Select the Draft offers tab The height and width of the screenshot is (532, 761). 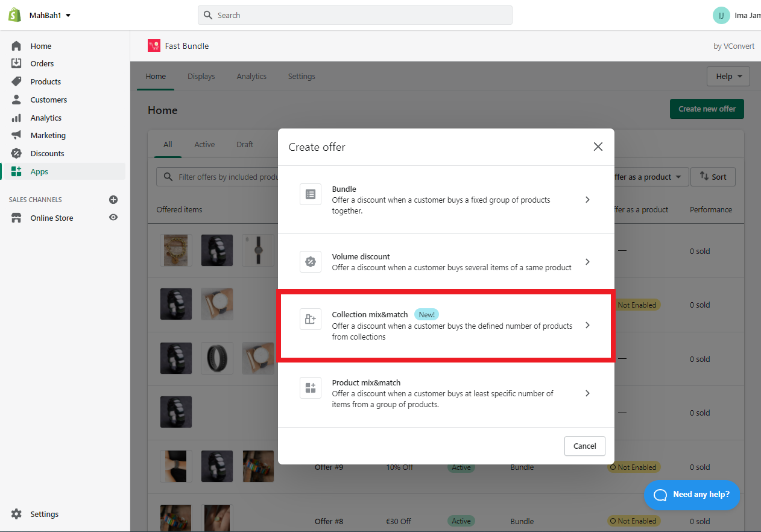point(245,145)
